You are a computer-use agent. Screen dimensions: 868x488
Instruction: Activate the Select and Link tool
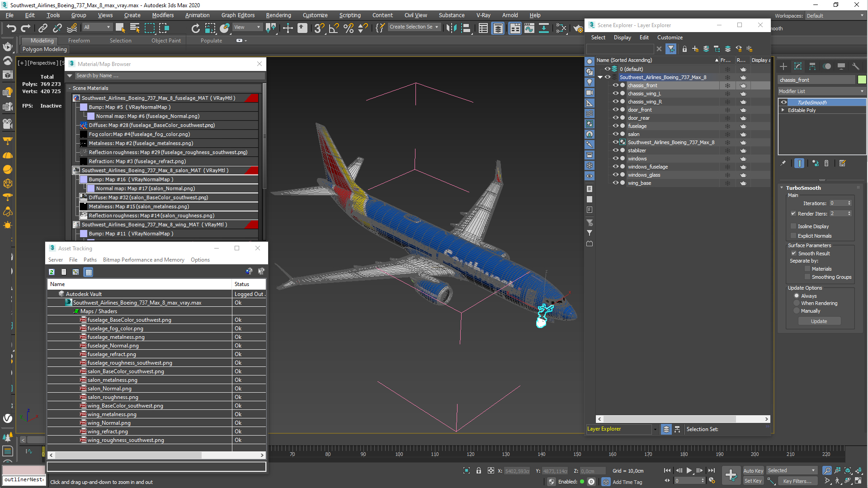(42, 28)
